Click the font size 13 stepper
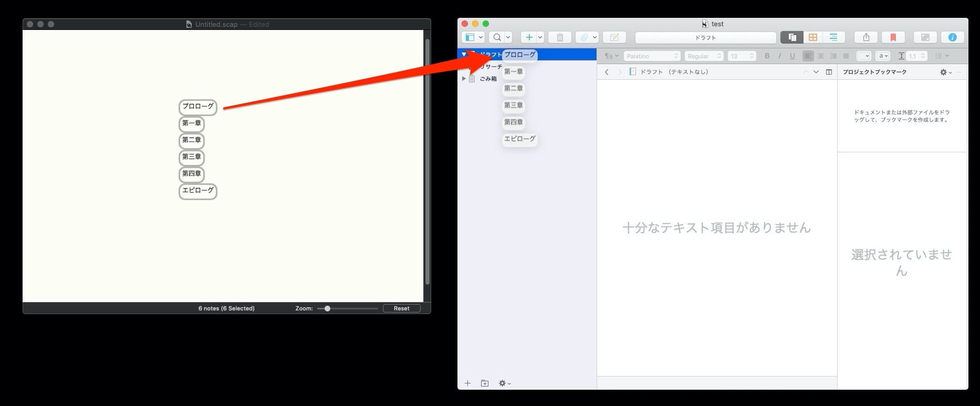This screenshot has width=980, height=406. 752,56
